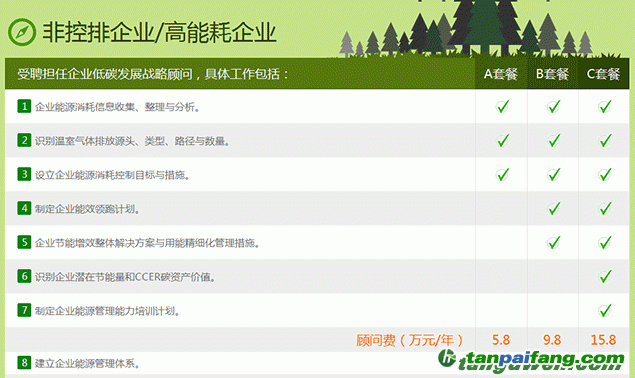Click the 15.8 price for C套餐
Viewport: 635px width, 378px height.
click(603, 340)
